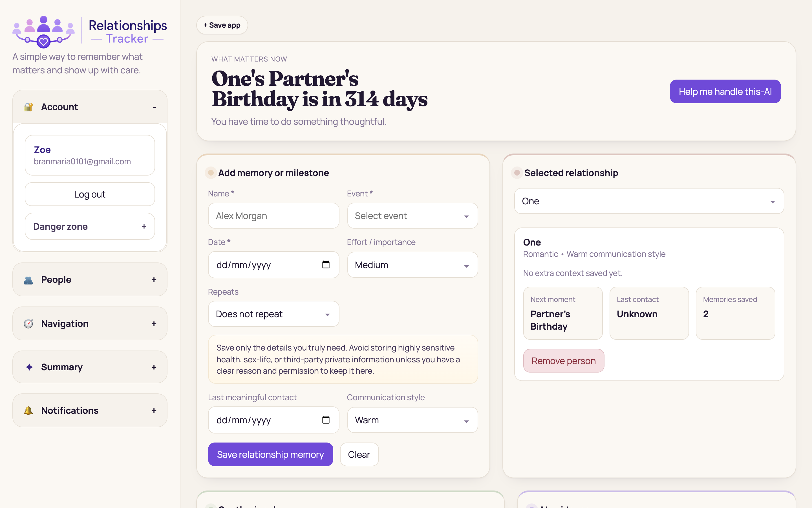Click the Clear button
The height and width of the screenshot is (508, 812).
(359, 454)
